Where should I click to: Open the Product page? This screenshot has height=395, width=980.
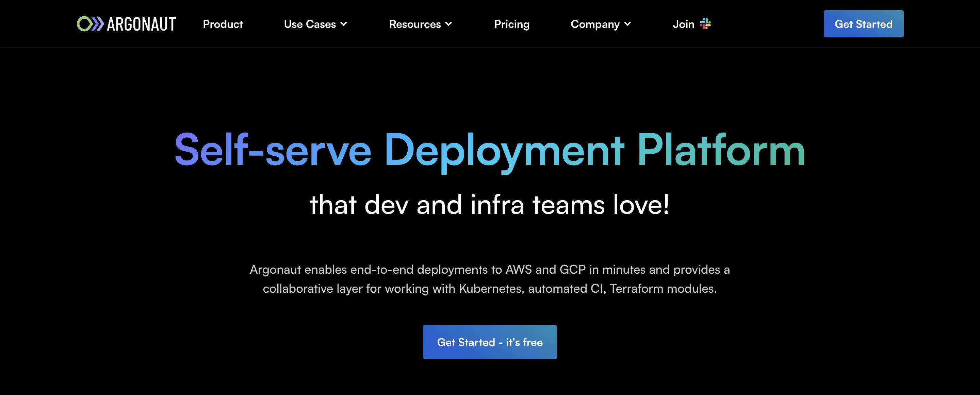pos(223,24)
